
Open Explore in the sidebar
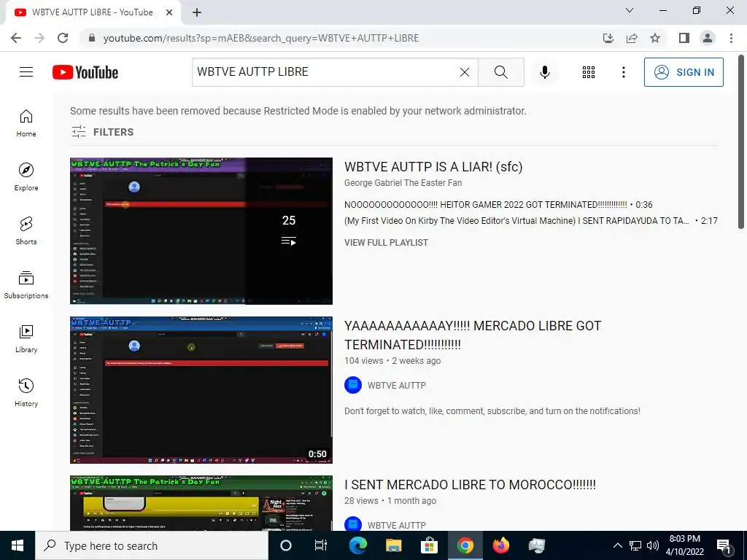(x=26, y=177)
